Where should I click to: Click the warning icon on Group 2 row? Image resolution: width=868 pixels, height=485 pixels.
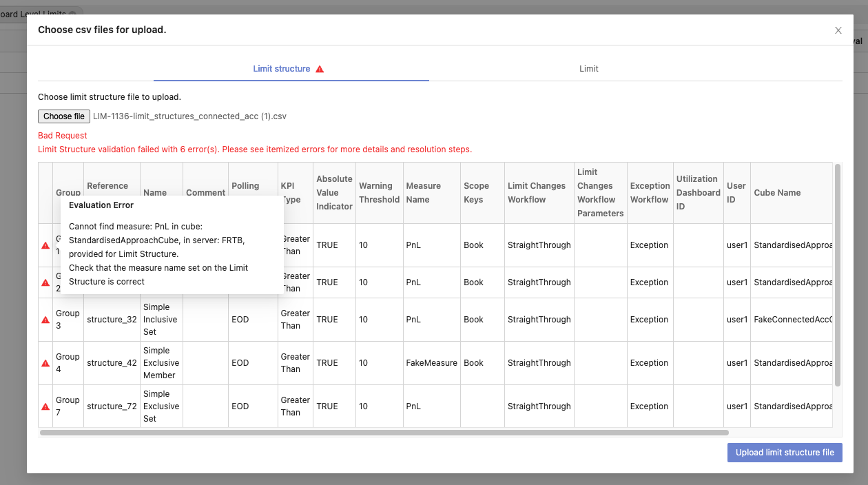pos(45,282)
